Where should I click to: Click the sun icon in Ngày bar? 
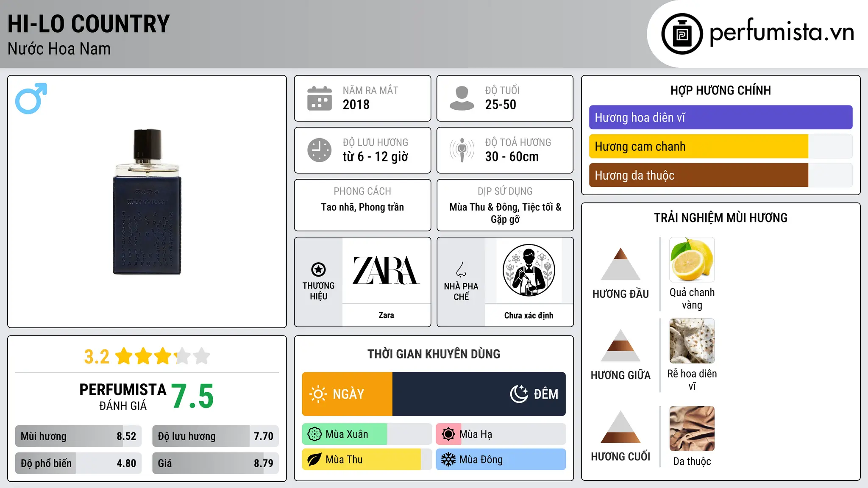[x=318, y=394]
